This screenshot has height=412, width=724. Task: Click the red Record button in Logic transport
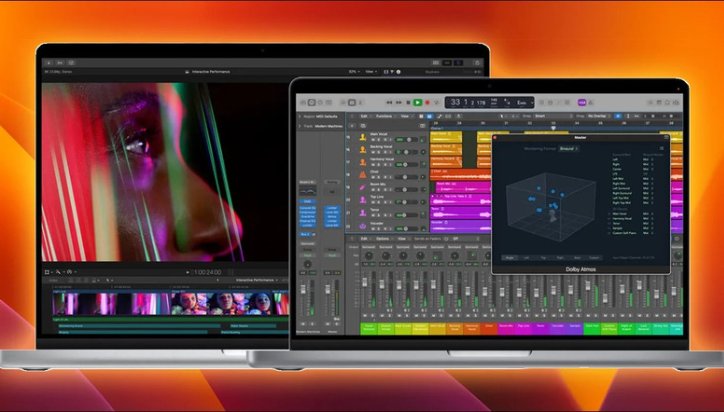[428, 103]
